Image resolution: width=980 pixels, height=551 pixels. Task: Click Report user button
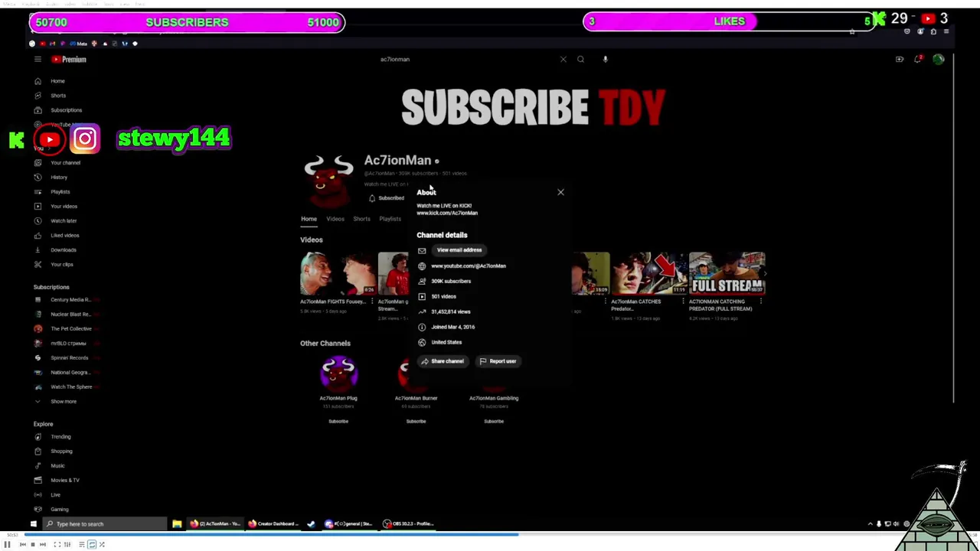pyautogui.click(x=498, y=361)
